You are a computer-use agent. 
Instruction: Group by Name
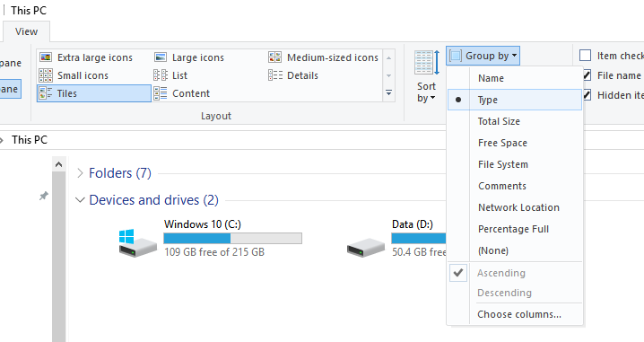pos(515,78)
